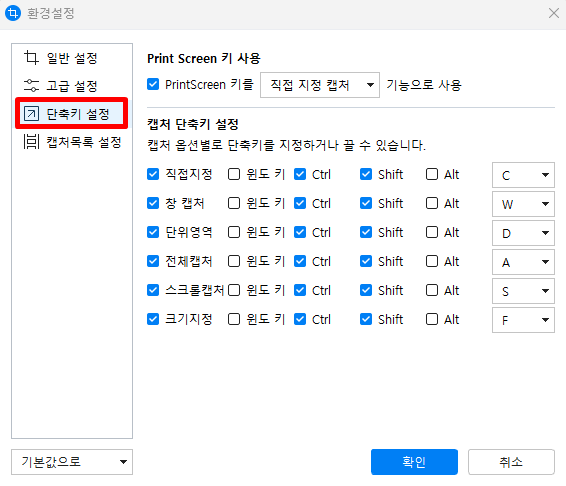Disable the 전체캡처 shortcut checkbox
The width and height of the screenshot is (566, 486).
click(153, 261)
